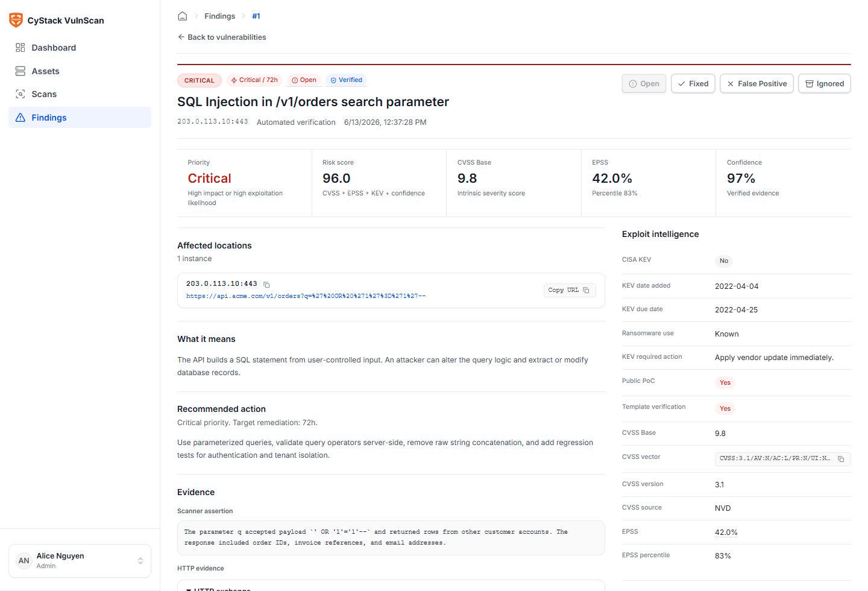This screenshot has height=591, width=868.
Task: Click the Findings warning triangle icon
Action: pyautogui.click(x=20, y=118)
